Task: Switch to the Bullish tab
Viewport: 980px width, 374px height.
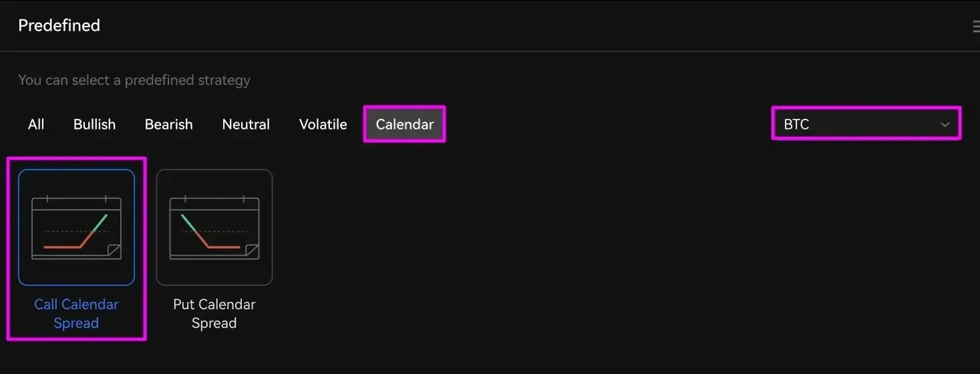Action: pyautogui.click(x=94, y=124)
